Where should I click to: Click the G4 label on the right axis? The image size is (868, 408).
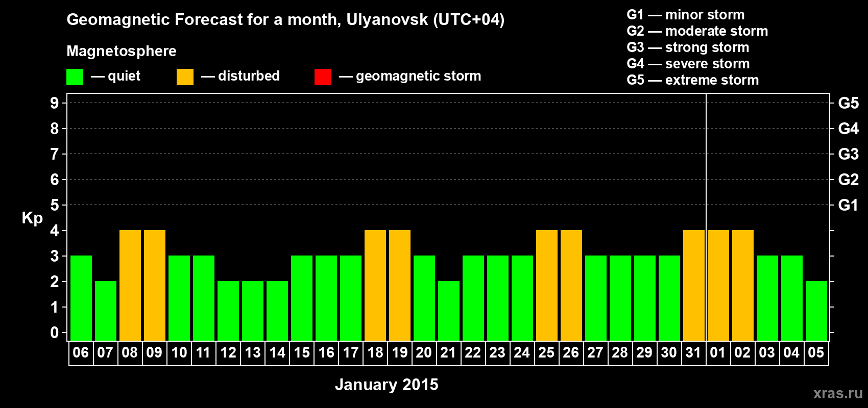(x=849, y=129)
